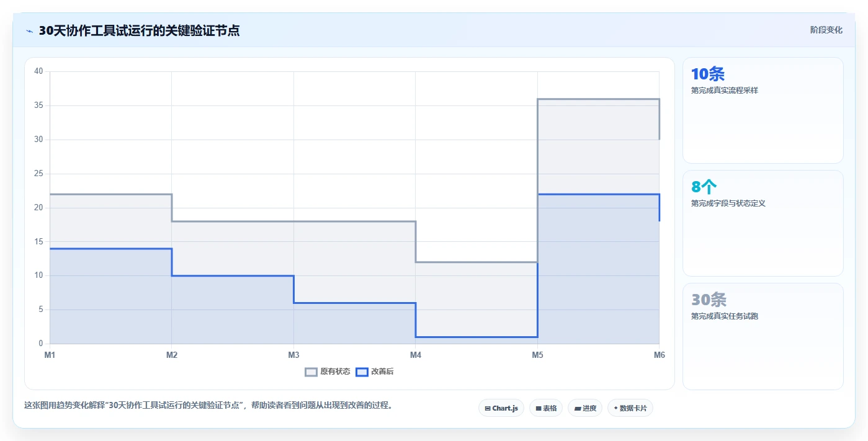The image size is (868, 441).
Task: Click the M4 x-axis label
Action: pos(416,355)
